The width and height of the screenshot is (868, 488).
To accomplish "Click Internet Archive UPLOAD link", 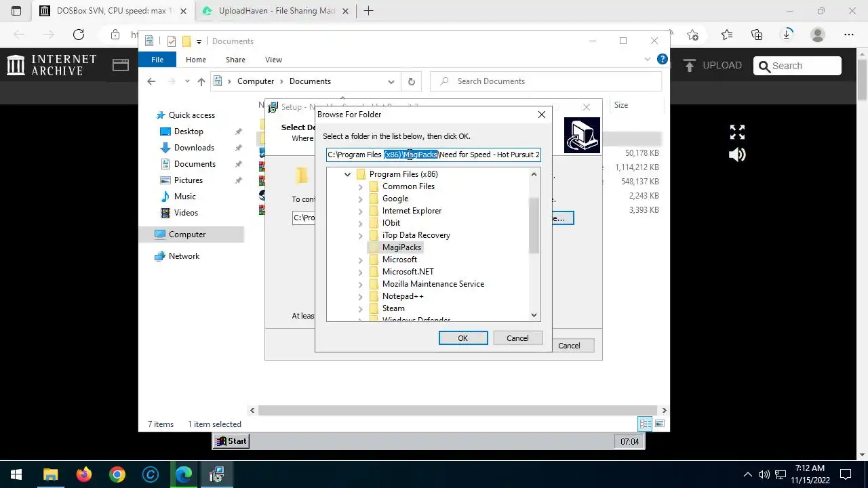I will pos(712,66).
